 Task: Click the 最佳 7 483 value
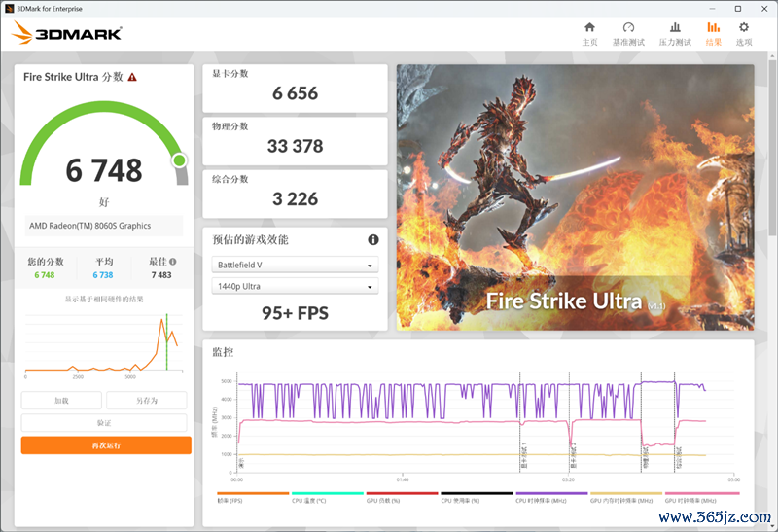tap(161, 275)
